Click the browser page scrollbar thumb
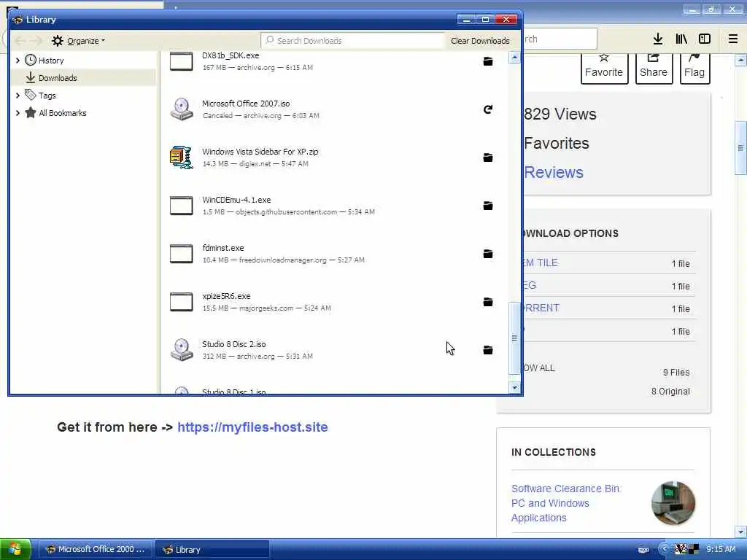 click(741, 148)
